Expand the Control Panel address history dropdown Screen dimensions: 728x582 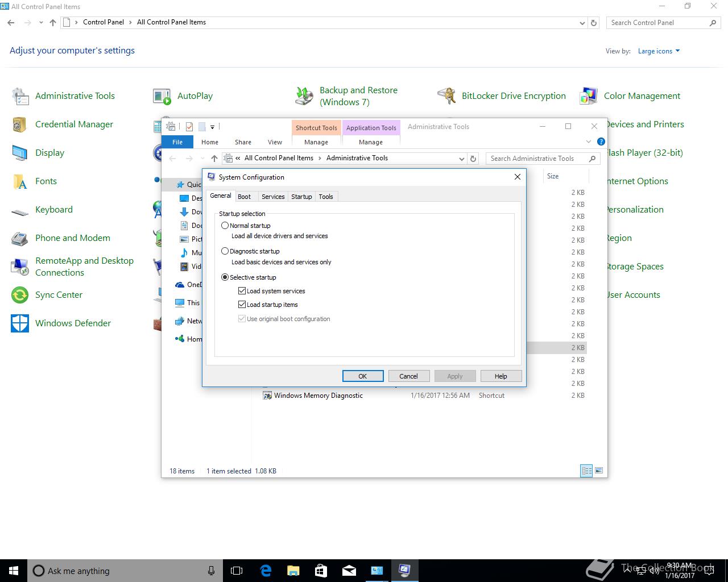(582, 23)
